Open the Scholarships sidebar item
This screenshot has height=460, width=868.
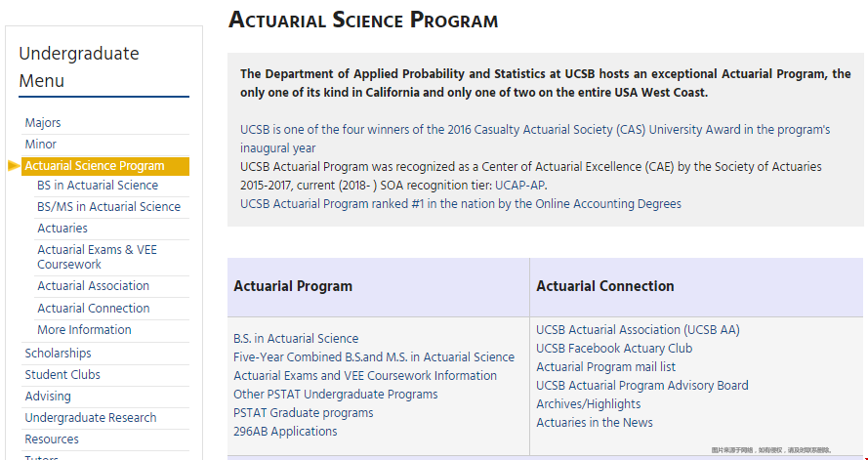click(58, 354)
